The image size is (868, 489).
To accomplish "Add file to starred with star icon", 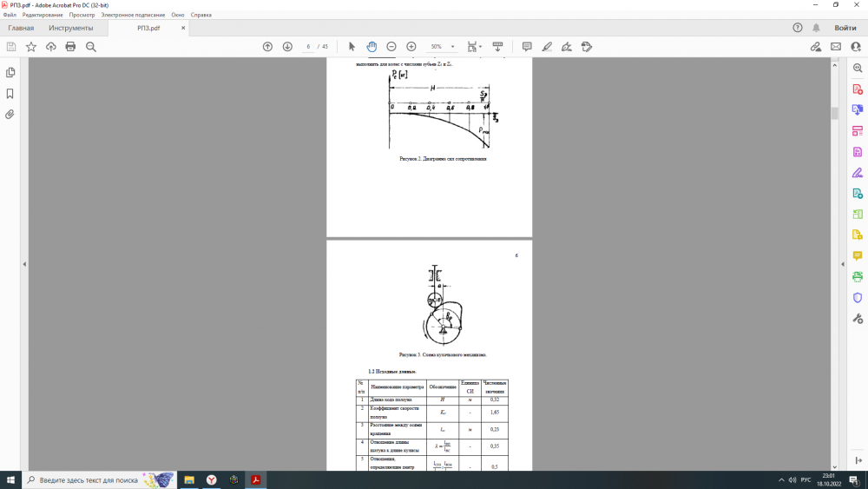I will [31, 47].
